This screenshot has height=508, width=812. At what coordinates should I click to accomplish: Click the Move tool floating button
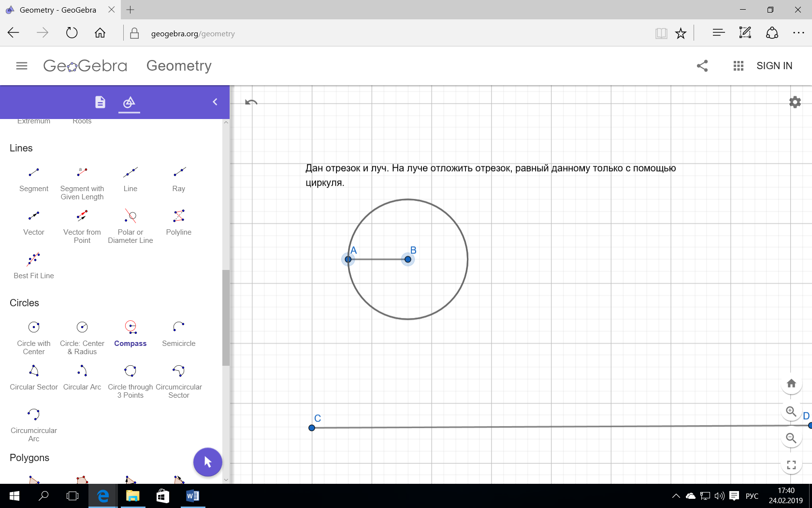click(208, 462)
